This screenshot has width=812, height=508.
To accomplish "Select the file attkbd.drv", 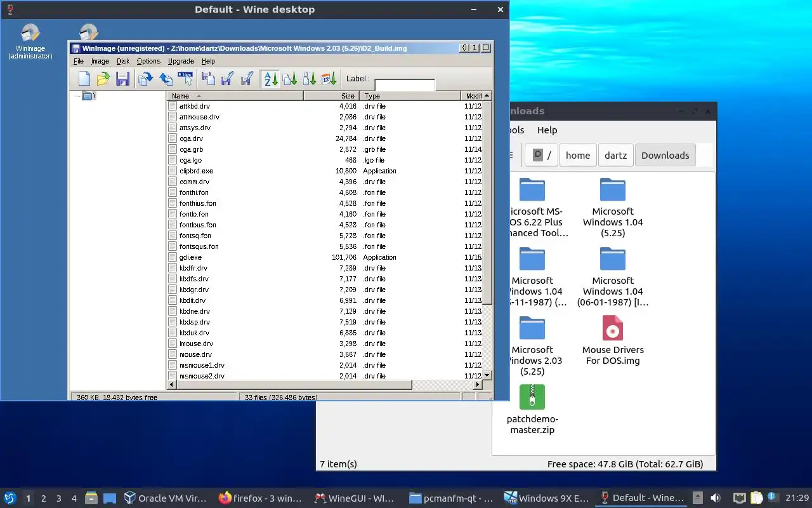I will pyautogui.click(x=194, y=106).
